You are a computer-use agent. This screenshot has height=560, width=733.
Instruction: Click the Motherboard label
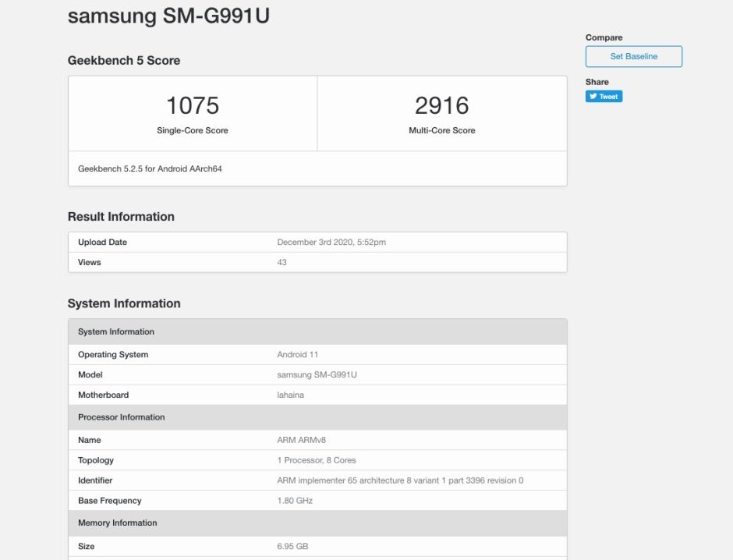(x=103, y=395)
